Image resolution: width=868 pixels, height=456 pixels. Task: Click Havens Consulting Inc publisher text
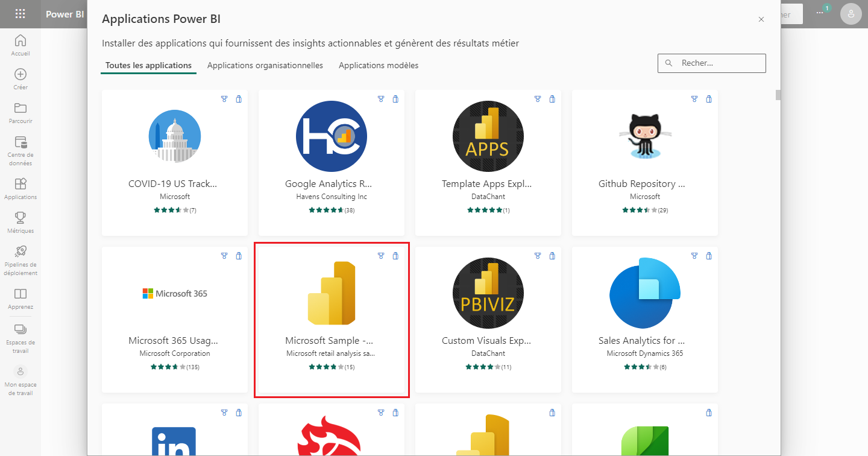tap(332, 197)
